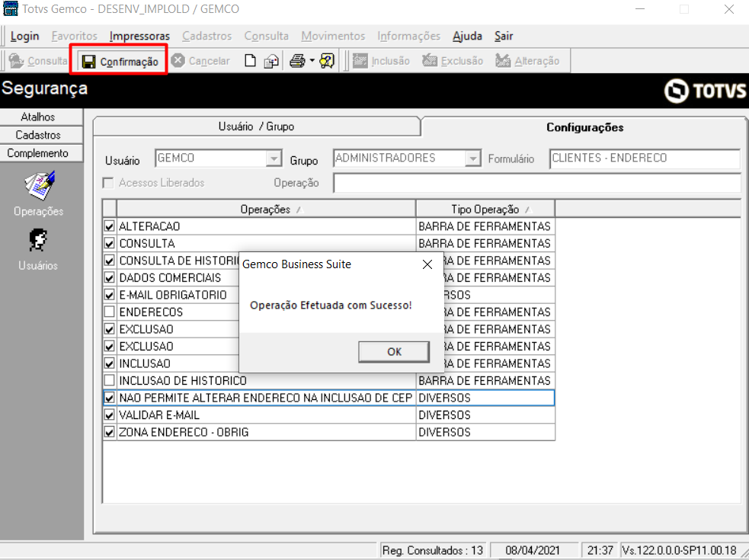Click the Sair menu
Image resolution: width=749 pixels, height=560 pixels.
pyautogui.click(x=504, y=36)
